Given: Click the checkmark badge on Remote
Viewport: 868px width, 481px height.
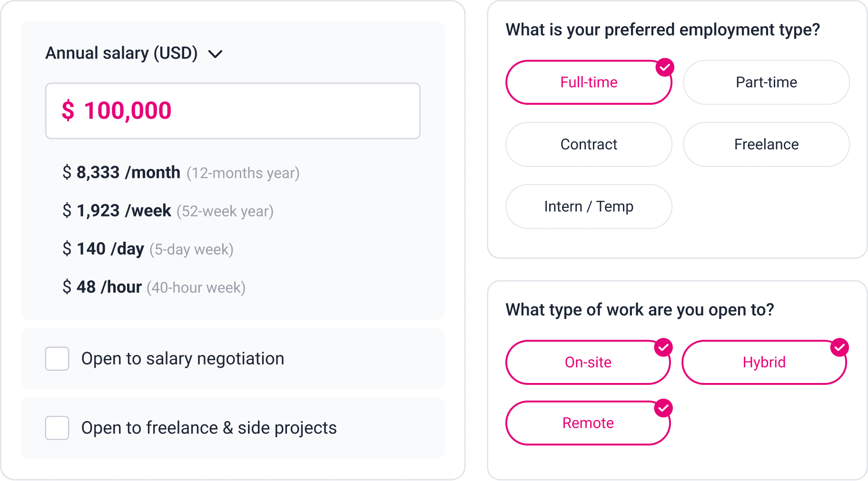Looking at the screenshot, I should (x=663, y=408).
